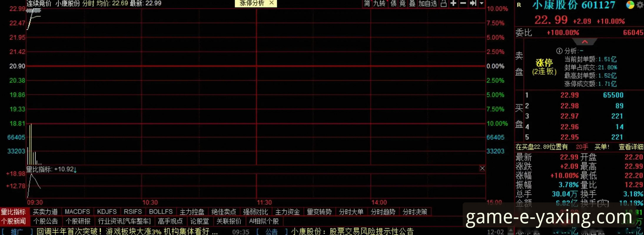Image resolution: width=644 pixels, height=235 pixels.
Task: Close the 涨停分析 tab
Action: click(272, 3)
